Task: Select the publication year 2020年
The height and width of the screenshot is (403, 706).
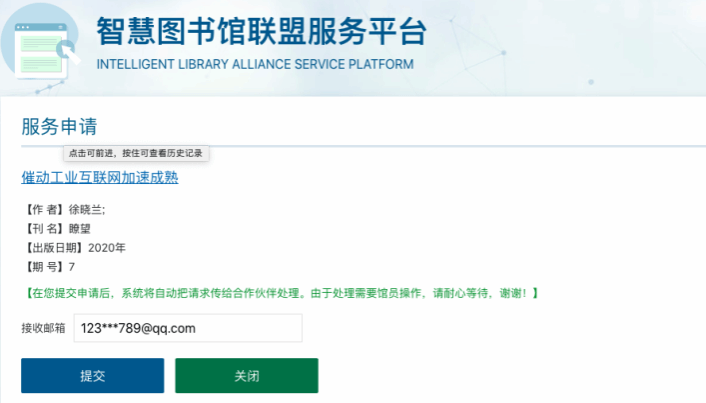Action: [x=107, y=248]
